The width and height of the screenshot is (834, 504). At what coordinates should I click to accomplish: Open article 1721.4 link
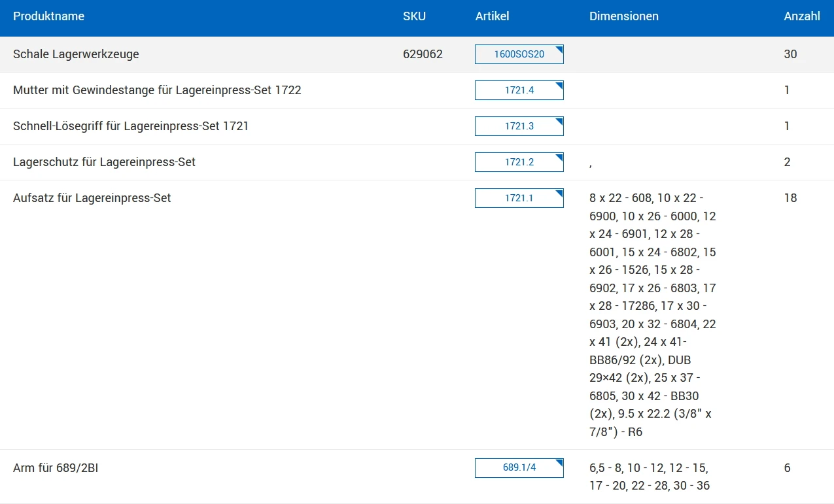tap(519, 90)
